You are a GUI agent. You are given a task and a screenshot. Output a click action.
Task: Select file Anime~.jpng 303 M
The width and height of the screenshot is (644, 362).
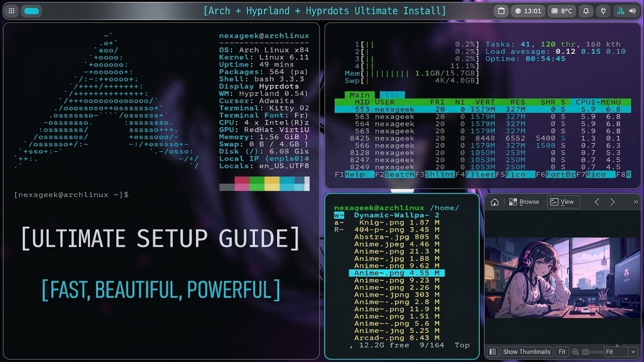pos(396,295)
